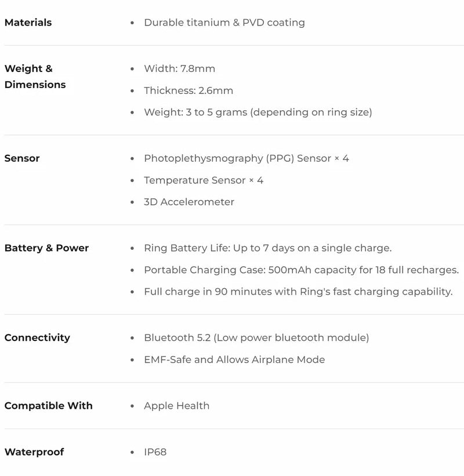Click the 3D Accelerometer entry
Screen dimensions: 464x476
click(189, 202)
